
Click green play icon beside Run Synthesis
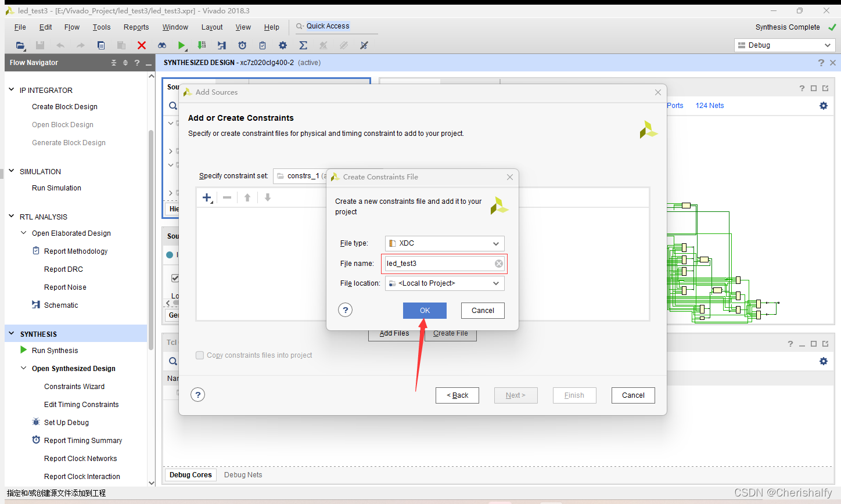[x=24, y=350]
